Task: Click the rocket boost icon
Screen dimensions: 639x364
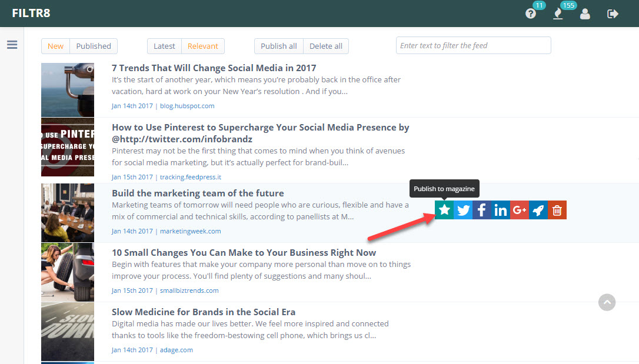Action: (x=538, y=210)
